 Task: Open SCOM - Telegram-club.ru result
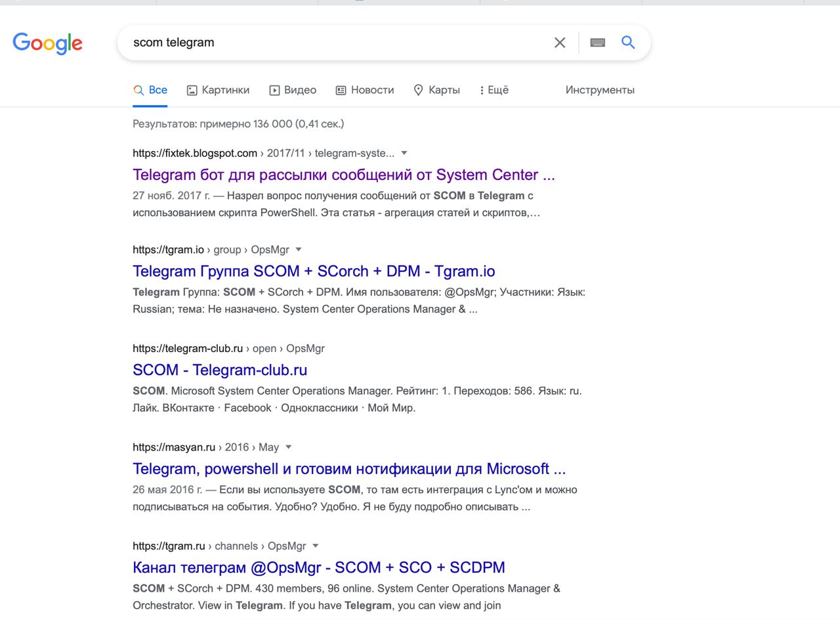point(220,370)
